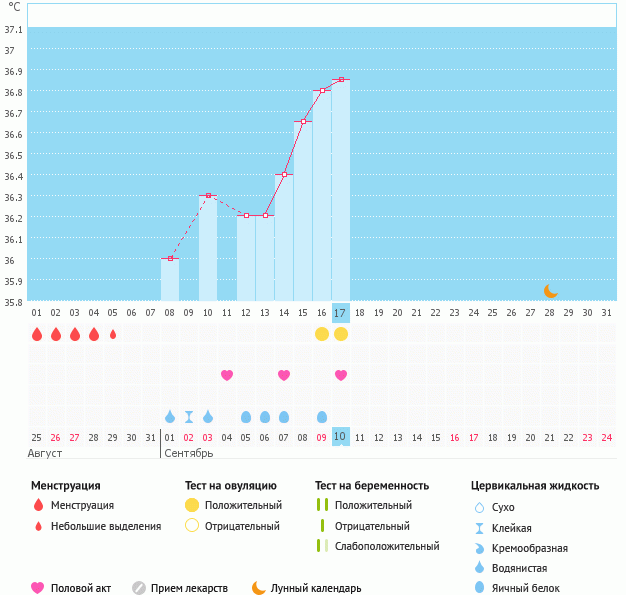
Task: Select the highlighted date 10 in September row
Action: tap(341, 437)
